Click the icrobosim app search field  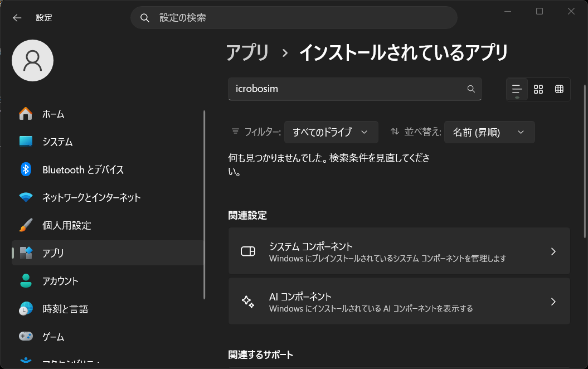[x=354, y=89]
